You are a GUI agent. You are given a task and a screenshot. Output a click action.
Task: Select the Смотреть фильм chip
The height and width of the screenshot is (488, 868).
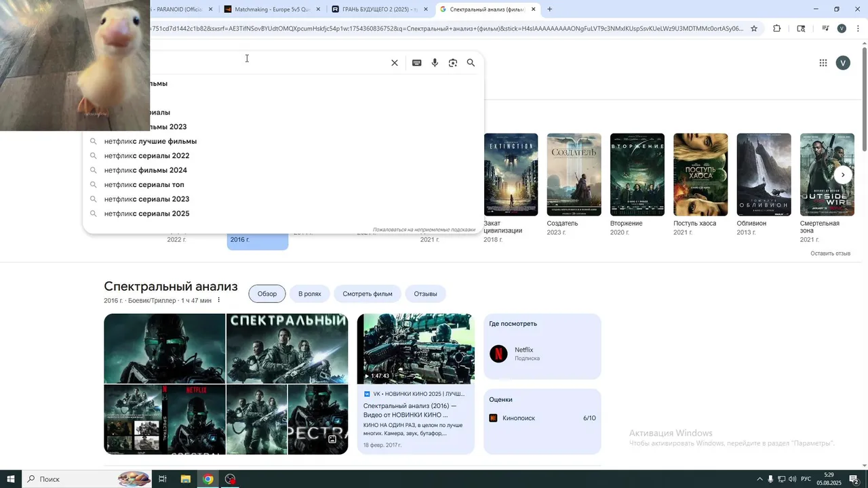pyautogui.click(x=368, y=293)
